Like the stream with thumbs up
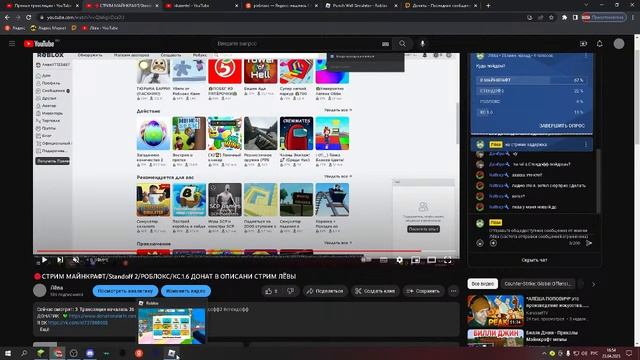The height and width of the screenshot is (360, 640). (x=271, y=291)
